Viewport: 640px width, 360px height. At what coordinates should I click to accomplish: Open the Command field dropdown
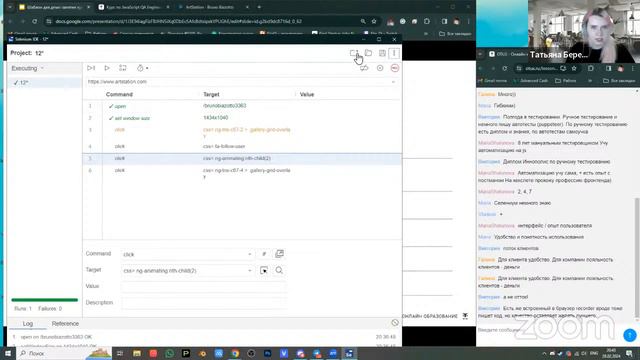pos(249,254)
